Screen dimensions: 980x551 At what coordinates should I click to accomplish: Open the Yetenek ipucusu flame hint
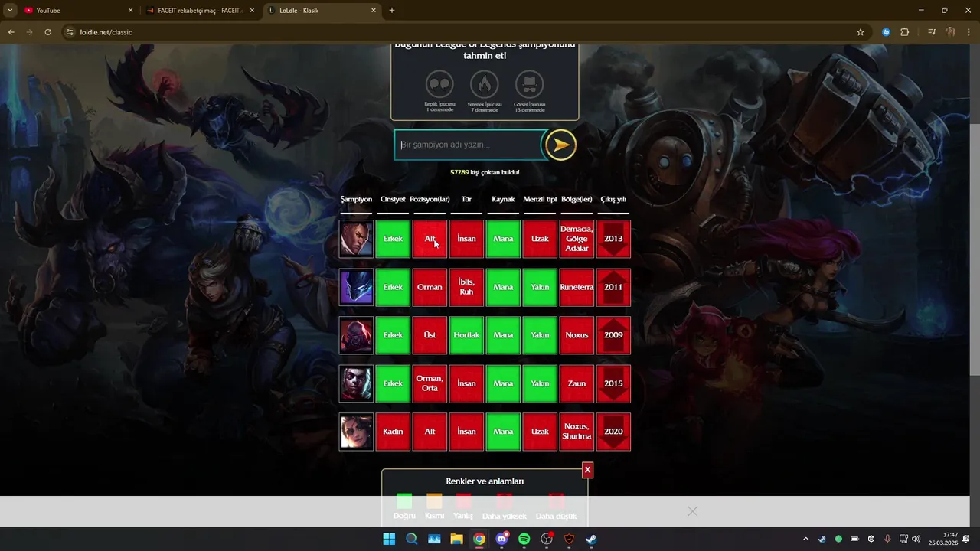[485, 84]
